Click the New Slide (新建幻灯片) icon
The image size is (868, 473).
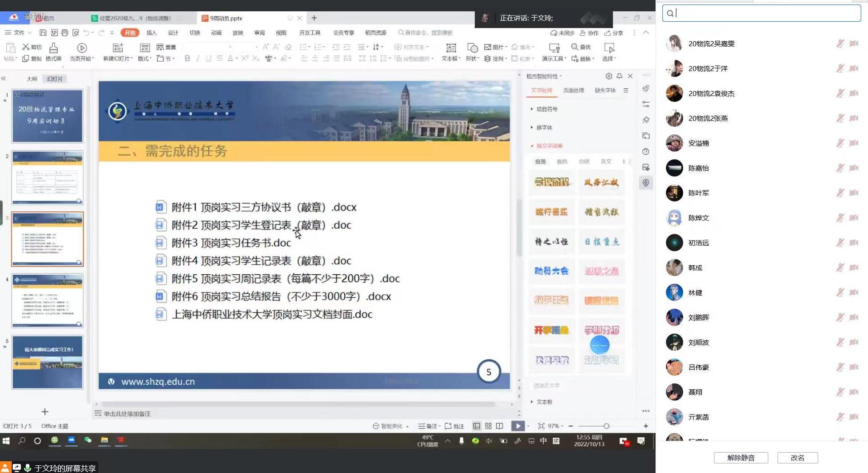pos(118,48)
